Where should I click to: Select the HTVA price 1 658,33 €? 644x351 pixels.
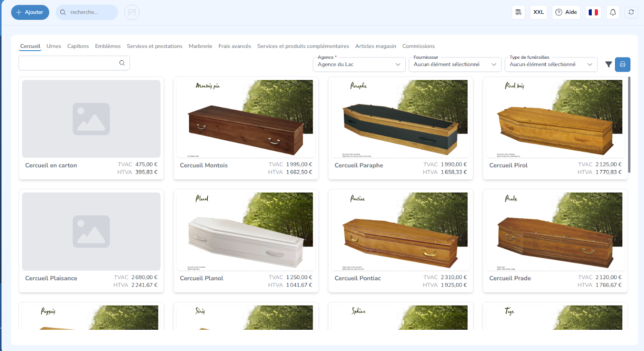coord(454,172)
